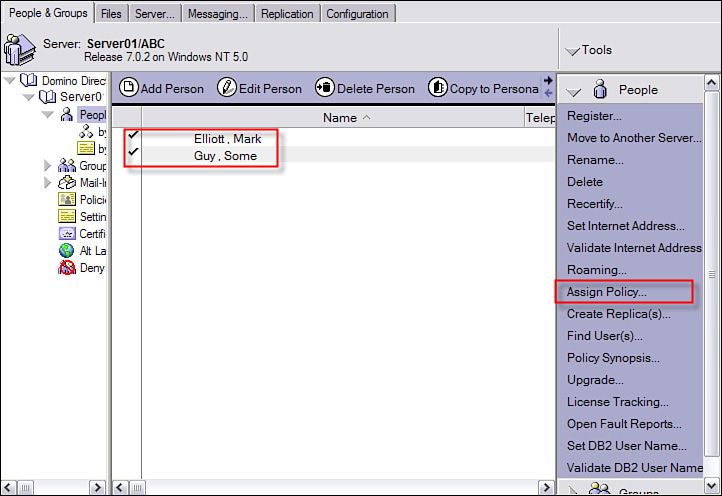
Task: Switch to the Files tab
Action: [x=111, y=13]
